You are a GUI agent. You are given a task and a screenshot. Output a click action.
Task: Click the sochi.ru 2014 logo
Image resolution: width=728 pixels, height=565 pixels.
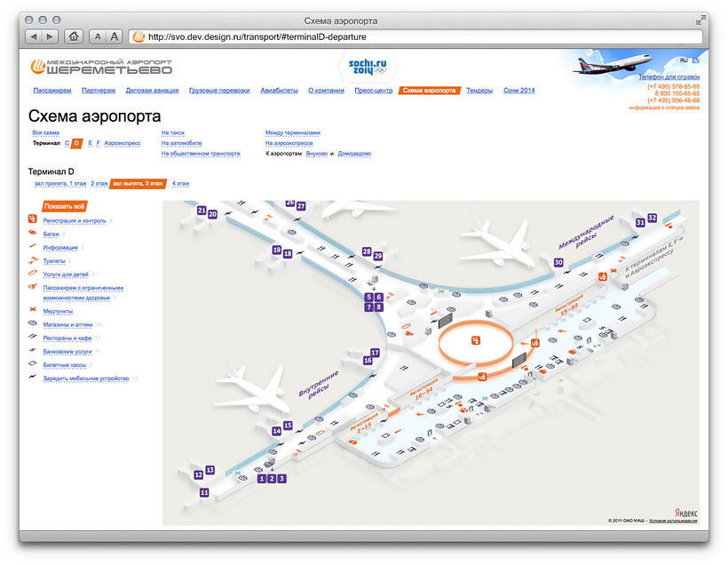368,67
